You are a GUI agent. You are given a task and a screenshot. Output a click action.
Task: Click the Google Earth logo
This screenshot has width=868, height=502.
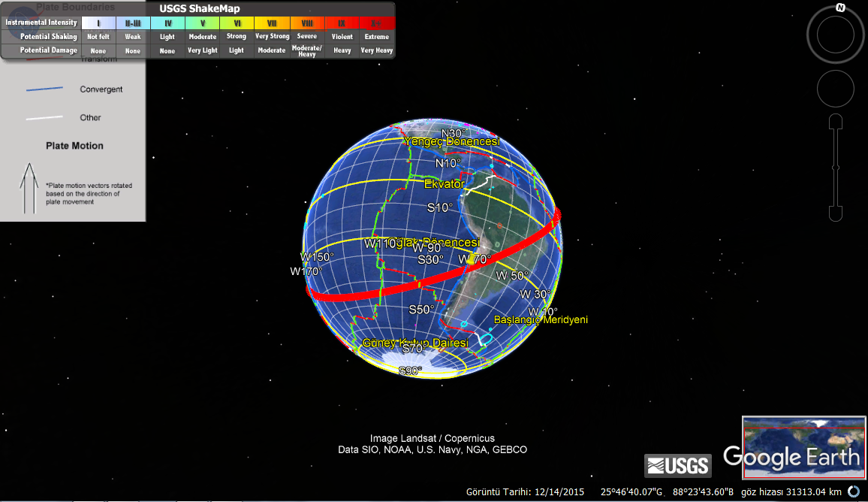tap(791, 457)
